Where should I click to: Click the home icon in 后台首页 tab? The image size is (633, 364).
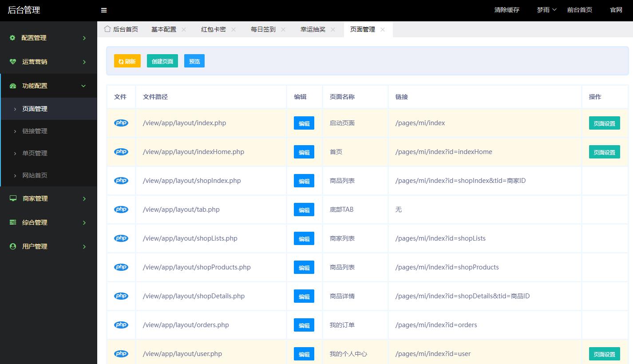107,29
